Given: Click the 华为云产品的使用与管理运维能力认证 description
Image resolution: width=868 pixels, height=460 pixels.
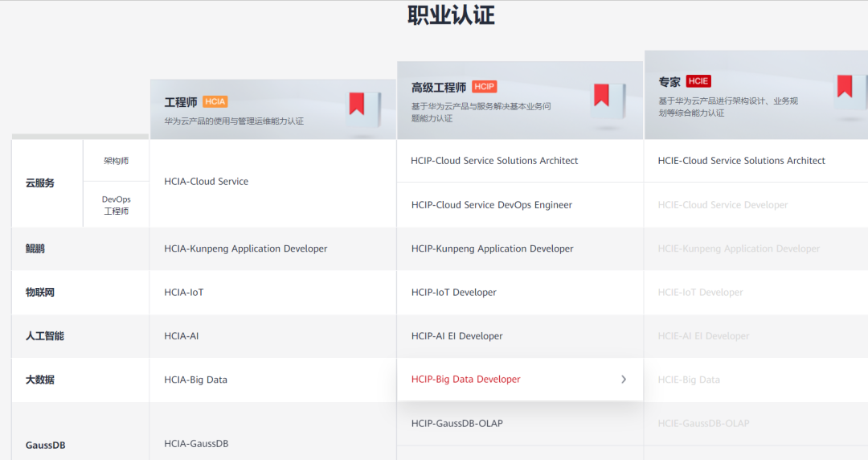Looking at the screenshot, I should 234,121.
